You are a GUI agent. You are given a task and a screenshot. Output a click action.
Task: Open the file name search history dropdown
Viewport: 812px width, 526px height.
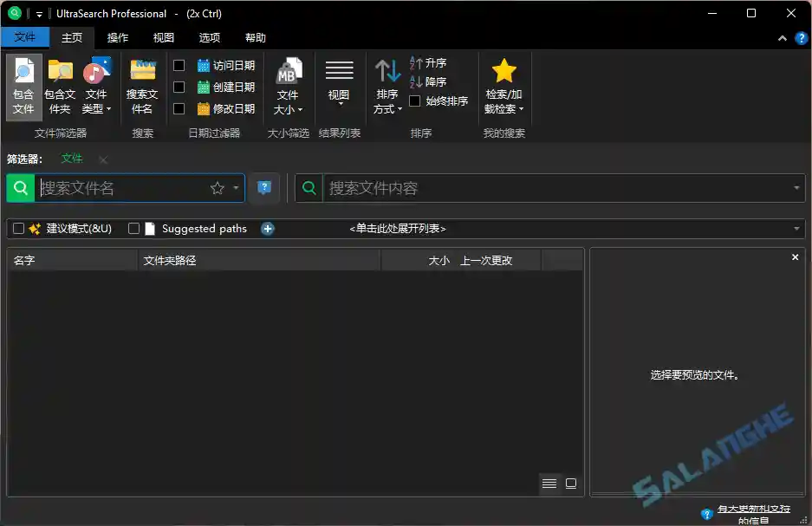tap(236, 188)
